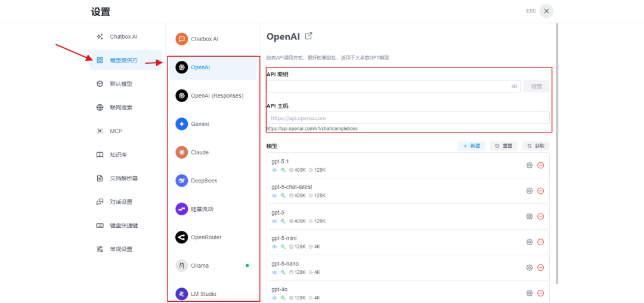Image resolution: width=644 pixels, height=303 pixels.
Task: Click the tool-use icon under gpt-4o
Action: tap(283, 298)
